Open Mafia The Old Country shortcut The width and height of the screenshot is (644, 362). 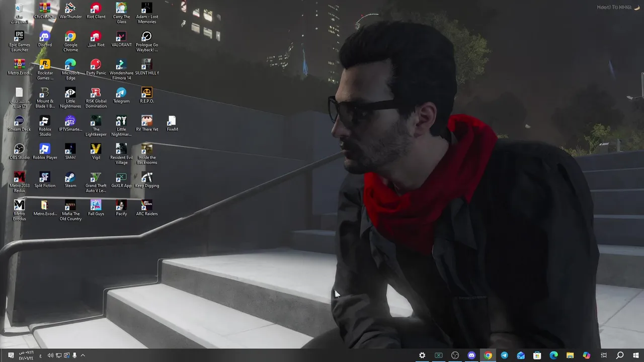[70, 211]
